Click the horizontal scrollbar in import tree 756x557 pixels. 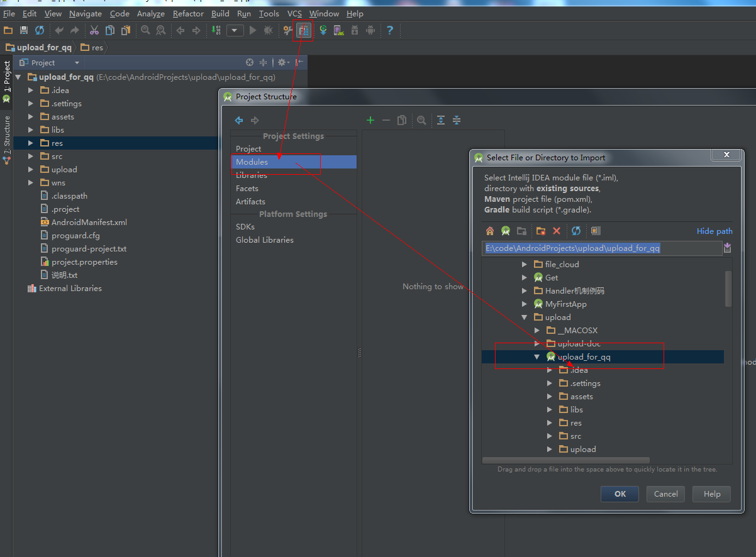pos(566,460)
